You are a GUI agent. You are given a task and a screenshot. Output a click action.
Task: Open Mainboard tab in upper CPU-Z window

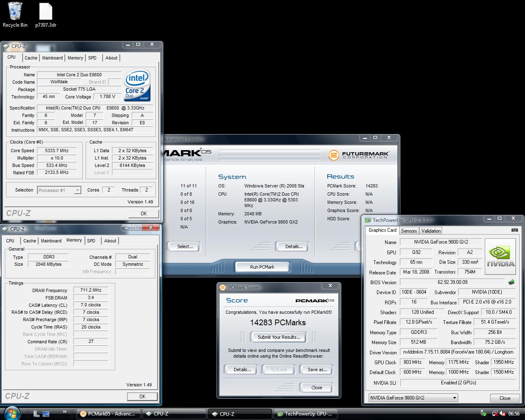tap(52, 58)
